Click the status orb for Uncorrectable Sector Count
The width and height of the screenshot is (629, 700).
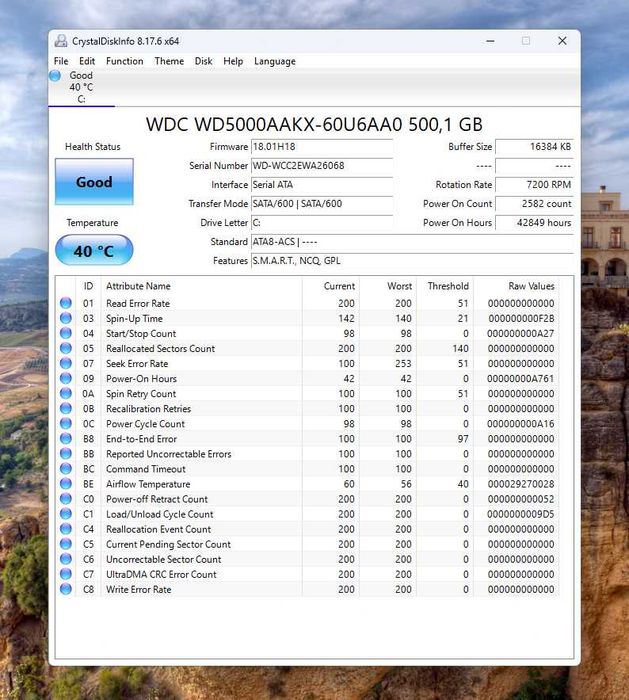66,558
